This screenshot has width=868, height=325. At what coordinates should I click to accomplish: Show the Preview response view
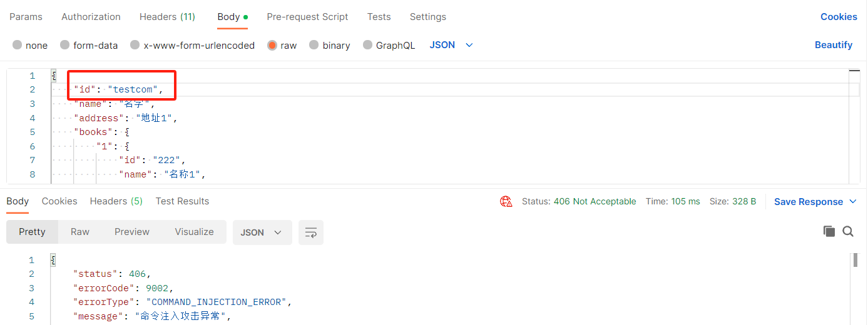pos(132,232)
